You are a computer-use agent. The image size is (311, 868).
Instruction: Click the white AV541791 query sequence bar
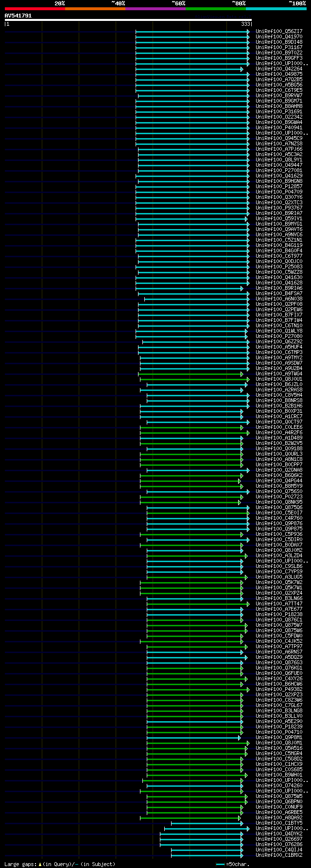point(128,20)
